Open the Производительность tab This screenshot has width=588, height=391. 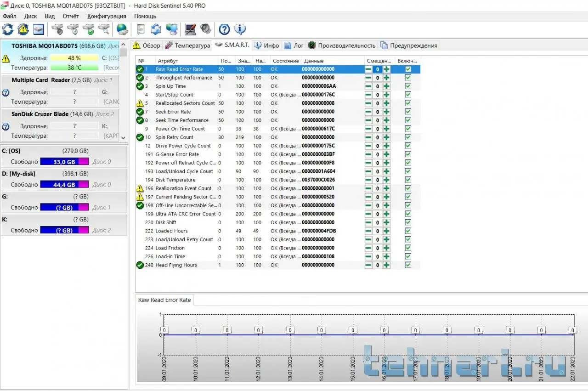coord(342,45)
